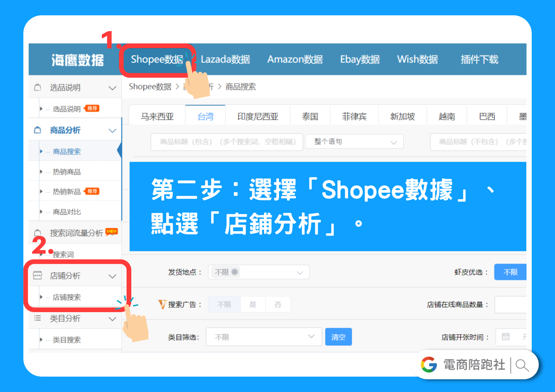Click the 商品标题（不包含） input field
The image size is (555, 392).
point(478,142)
